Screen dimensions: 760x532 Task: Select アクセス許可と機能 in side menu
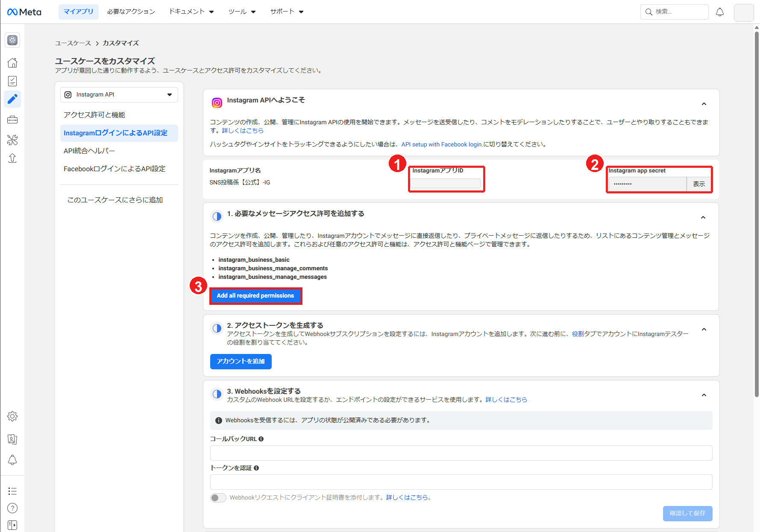click(x=94, y=115)
